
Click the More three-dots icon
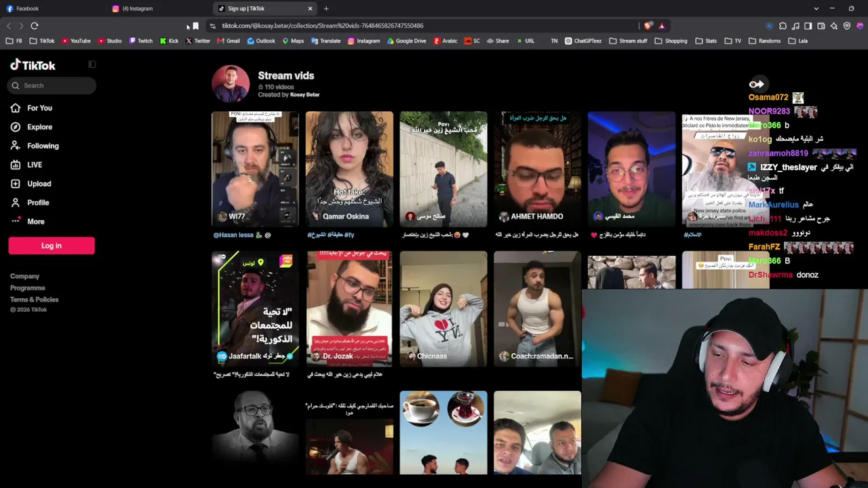click(16, 222)
